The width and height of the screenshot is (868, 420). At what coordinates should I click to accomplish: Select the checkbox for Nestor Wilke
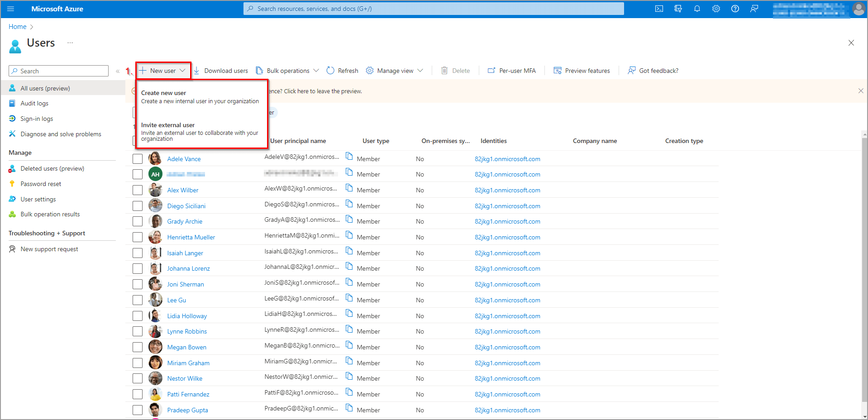point(138,378)
